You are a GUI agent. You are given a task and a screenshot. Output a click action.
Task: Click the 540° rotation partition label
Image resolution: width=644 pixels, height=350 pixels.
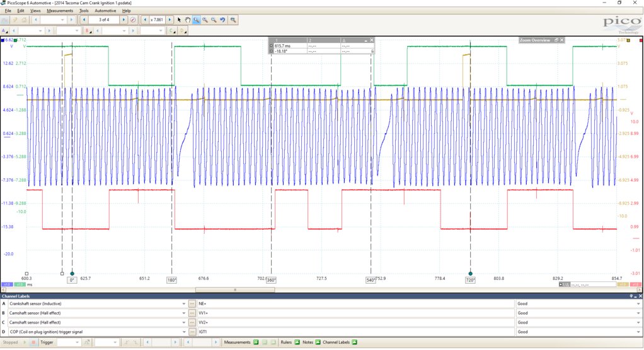pos(371,281)
